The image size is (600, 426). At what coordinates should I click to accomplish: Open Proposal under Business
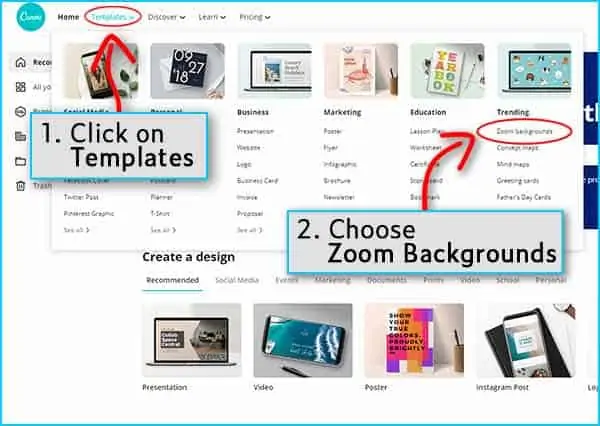[250, 214]
